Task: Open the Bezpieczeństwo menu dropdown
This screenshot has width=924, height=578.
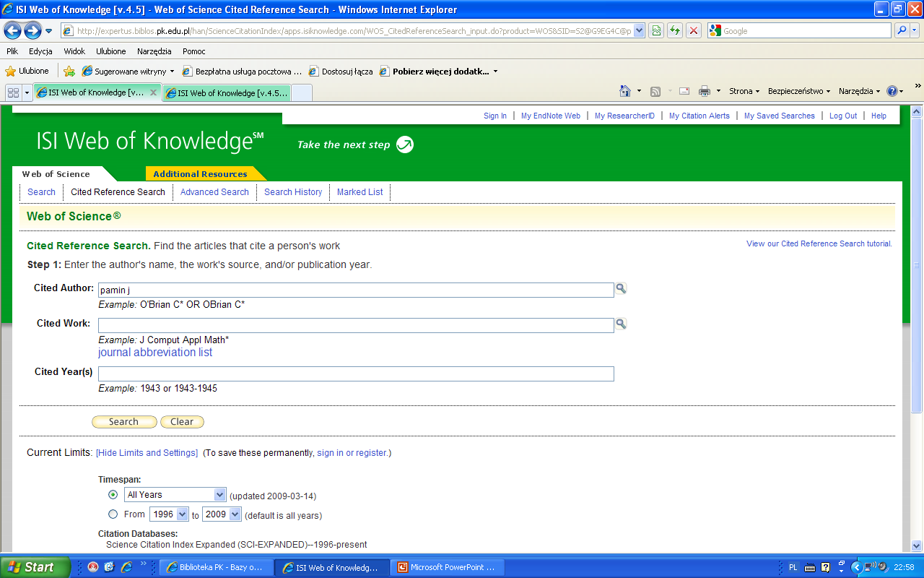Action: (799, 91)
